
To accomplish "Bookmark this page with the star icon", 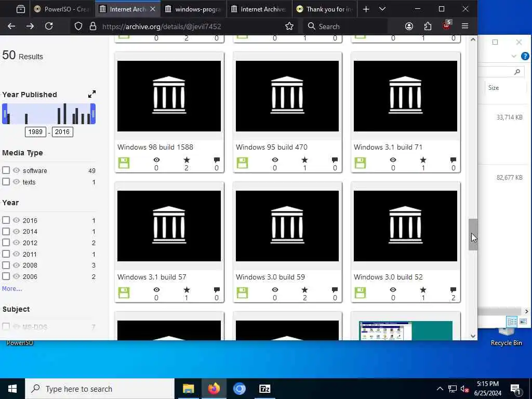I will [x=289, y=26].
